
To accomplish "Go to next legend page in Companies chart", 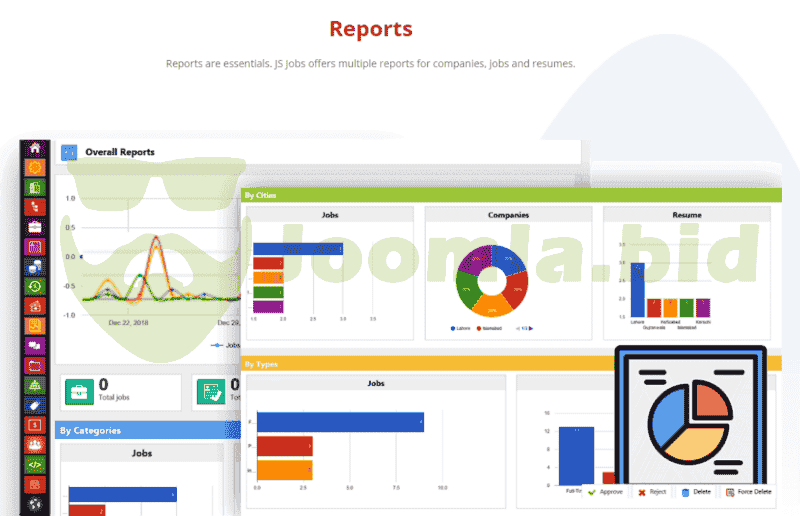I will [532, 328].
